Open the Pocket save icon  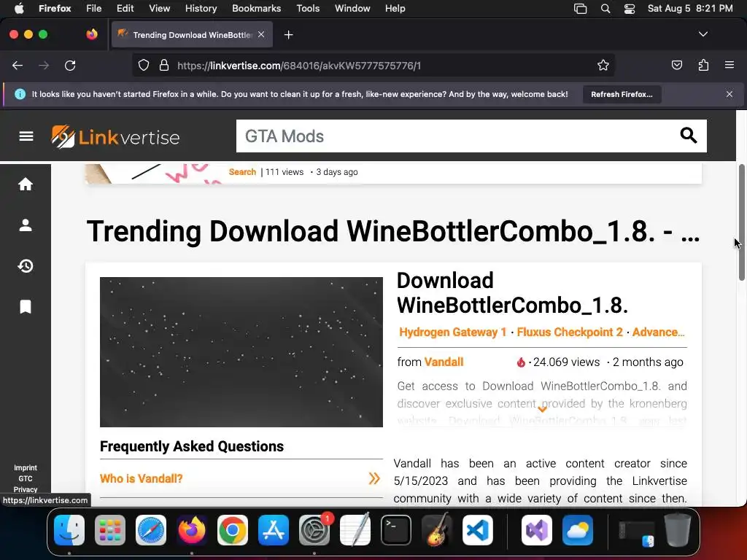pos(677,65)
